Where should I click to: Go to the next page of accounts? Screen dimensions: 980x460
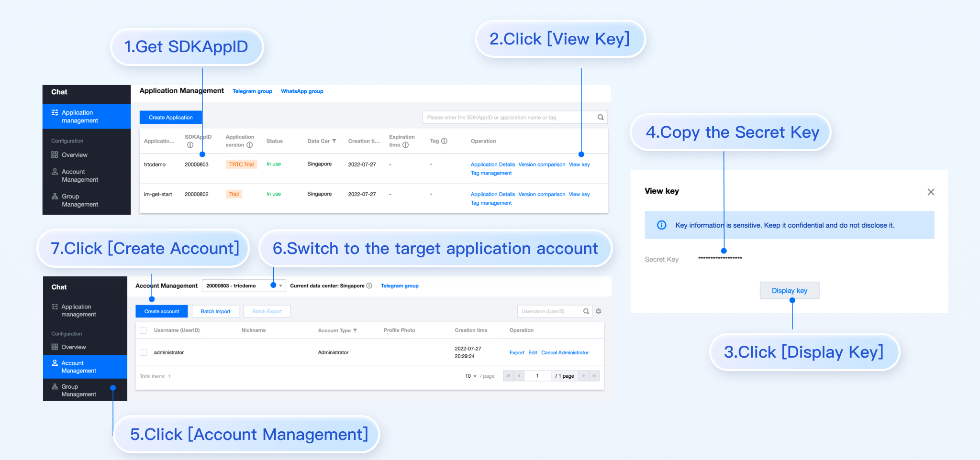(584, 376)
